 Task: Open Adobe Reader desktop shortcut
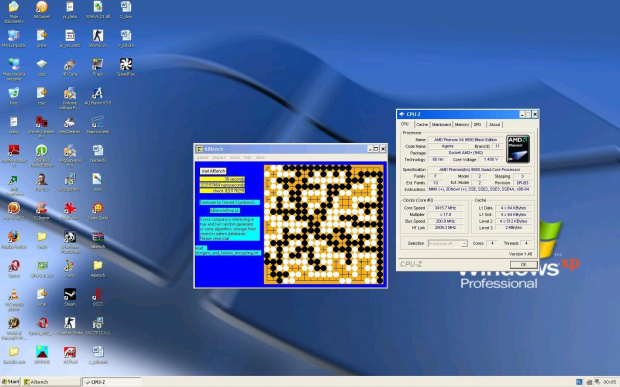click(x=14, y=155)
